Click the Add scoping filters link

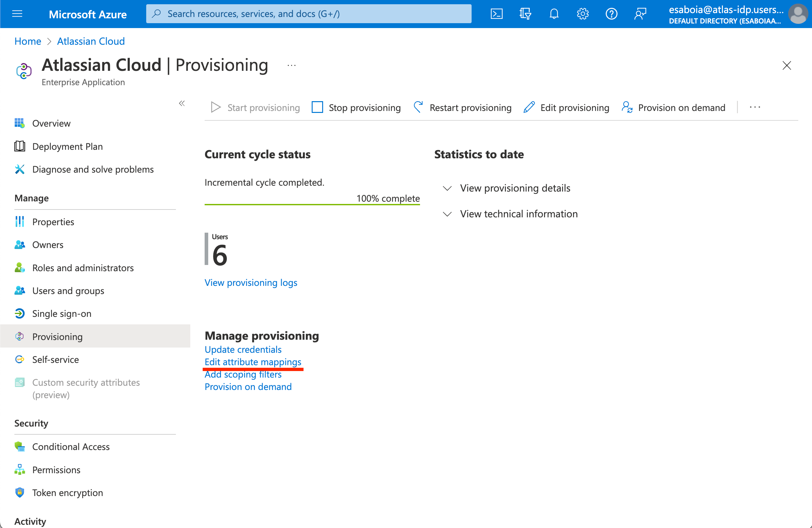tap(243, 374)
